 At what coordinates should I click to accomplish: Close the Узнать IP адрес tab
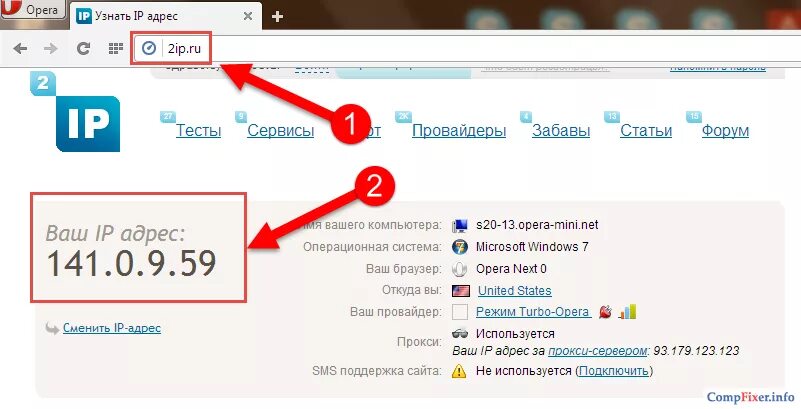248,16
